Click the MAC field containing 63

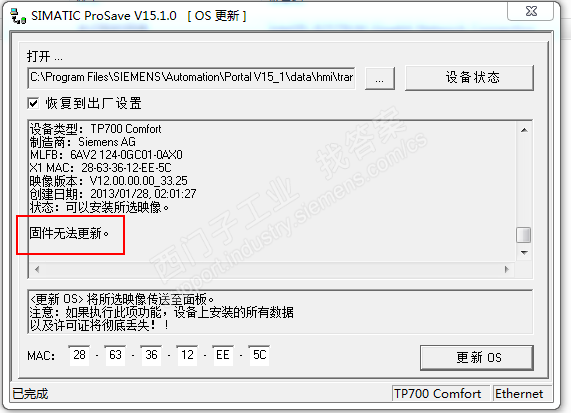115,355
